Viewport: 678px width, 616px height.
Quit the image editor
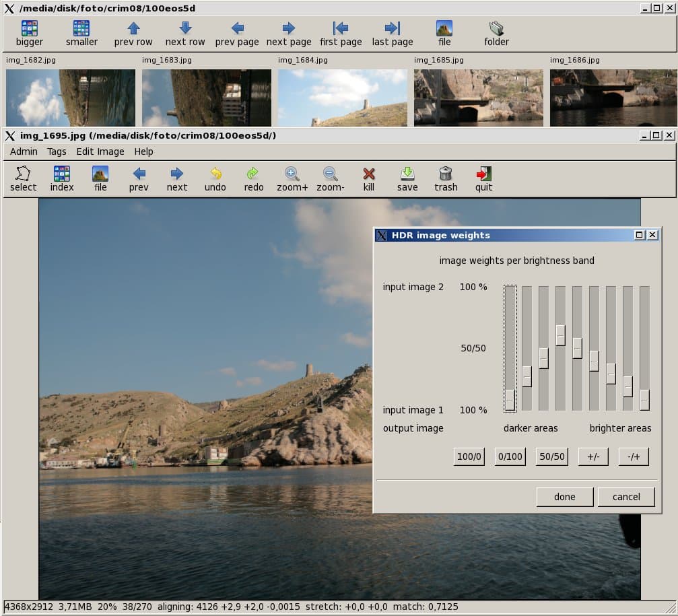pos(483,174)
